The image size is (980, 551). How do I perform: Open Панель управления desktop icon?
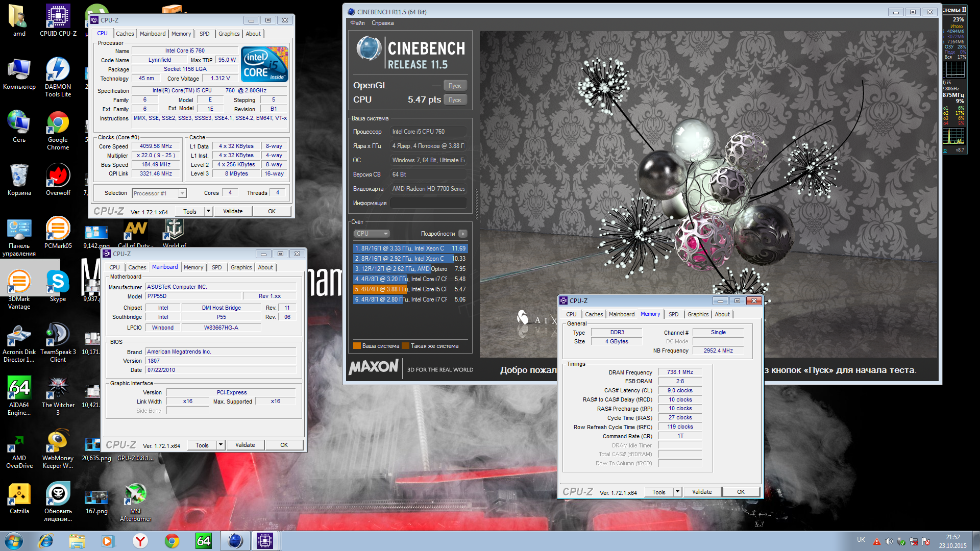pyautogui.click(x=19, y=237)
